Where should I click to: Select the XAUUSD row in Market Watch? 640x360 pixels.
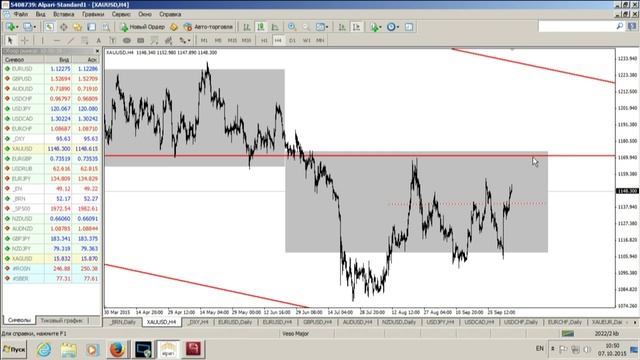[x=51, y=149]
